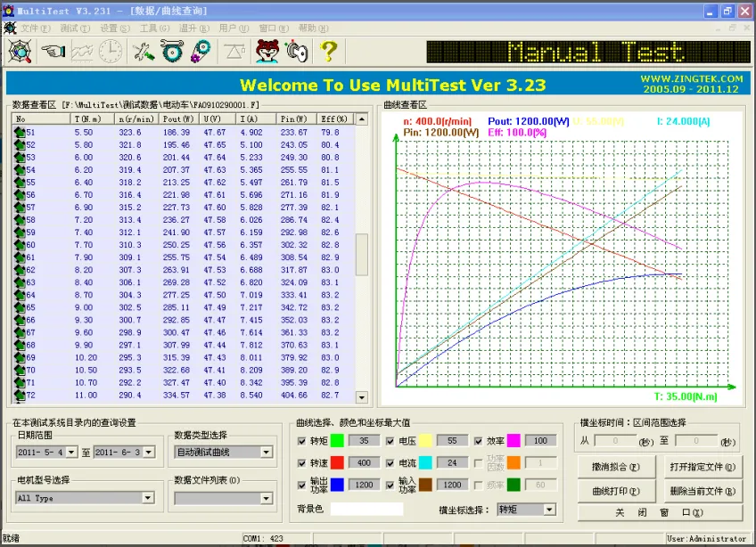Click the Pout(W) column header
756x547 pixels.
[178, 119]
